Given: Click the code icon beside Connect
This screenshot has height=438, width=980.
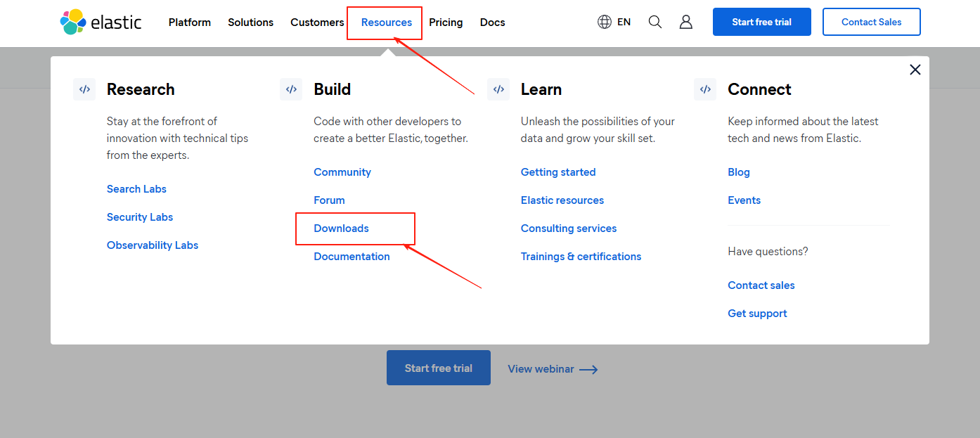Looking at the screenshot, I should point(705,89).
